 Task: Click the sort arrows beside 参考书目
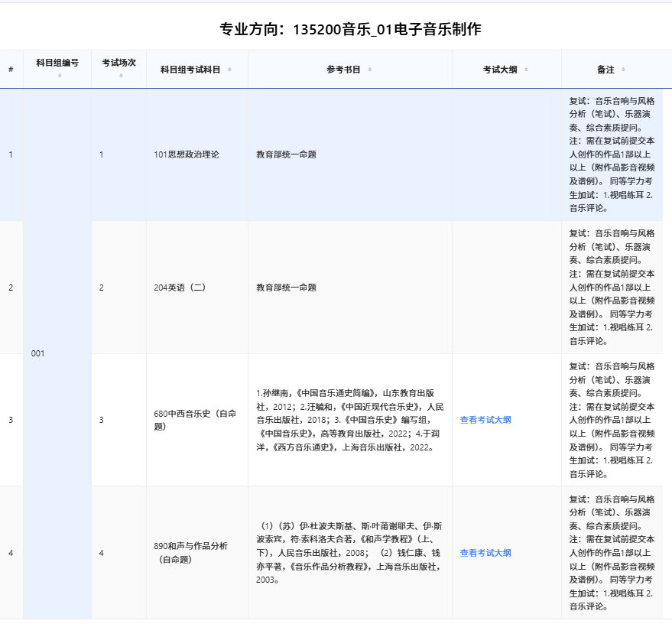[x=370, y=70]
